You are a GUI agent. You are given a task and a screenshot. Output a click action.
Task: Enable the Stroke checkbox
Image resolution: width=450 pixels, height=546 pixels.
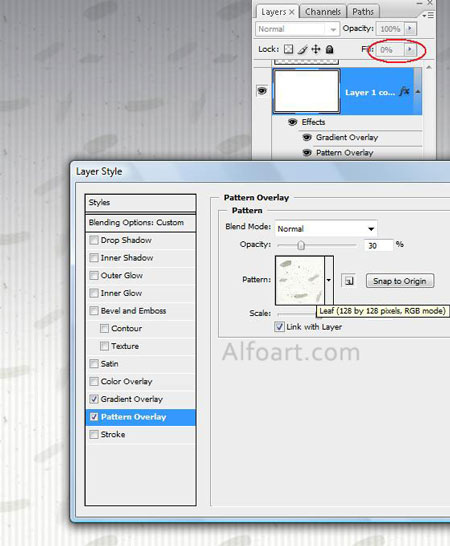point(94,435)
